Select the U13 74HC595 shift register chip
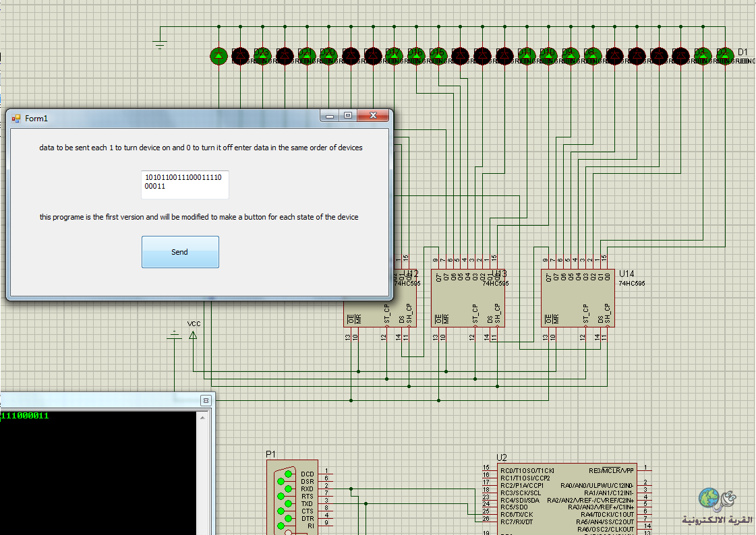This screenshot has height=535, width=756. pyautogui.click(x=467, y=298)
